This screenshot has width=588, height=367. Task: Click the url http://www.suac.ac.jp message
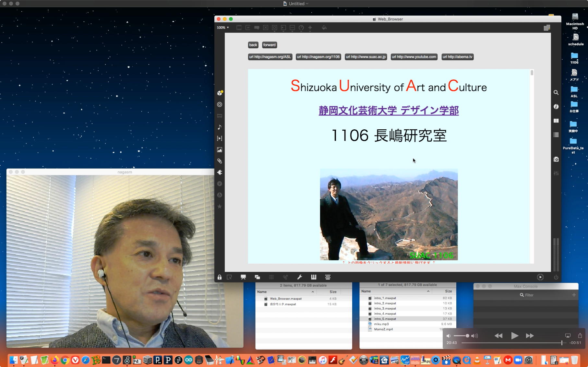(366, 57)
